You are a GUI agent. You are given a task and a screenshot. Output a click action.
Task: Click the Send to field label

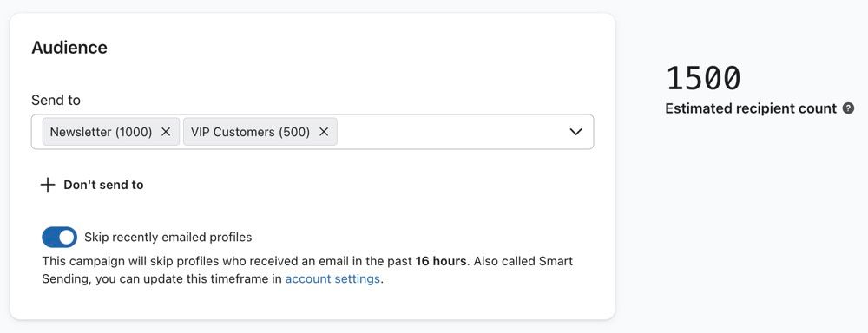click(x=56, y=100)
